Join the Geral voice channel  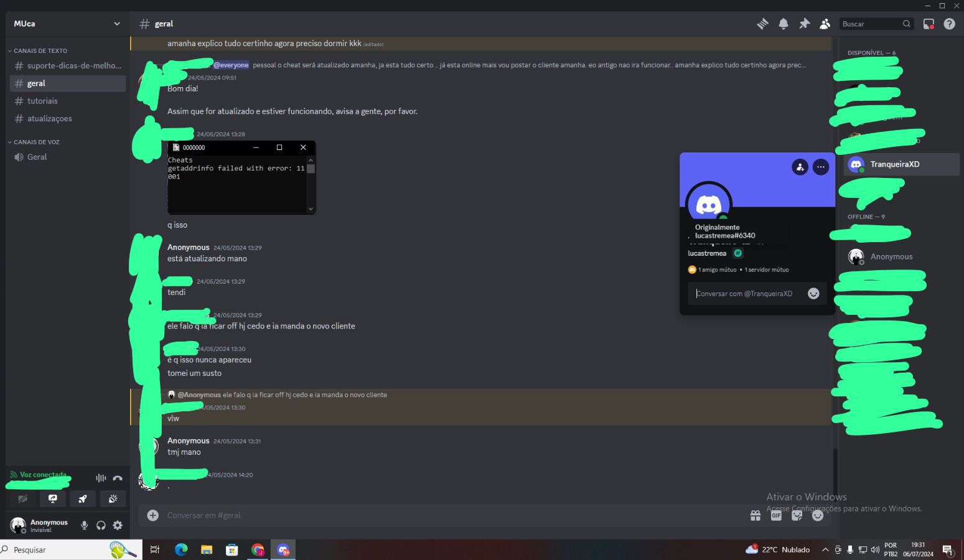coord(37,157)
